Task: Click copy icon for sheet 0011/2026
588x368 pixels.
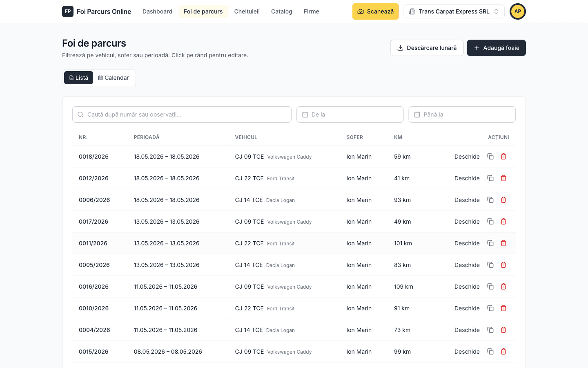Action: [490, 243]
